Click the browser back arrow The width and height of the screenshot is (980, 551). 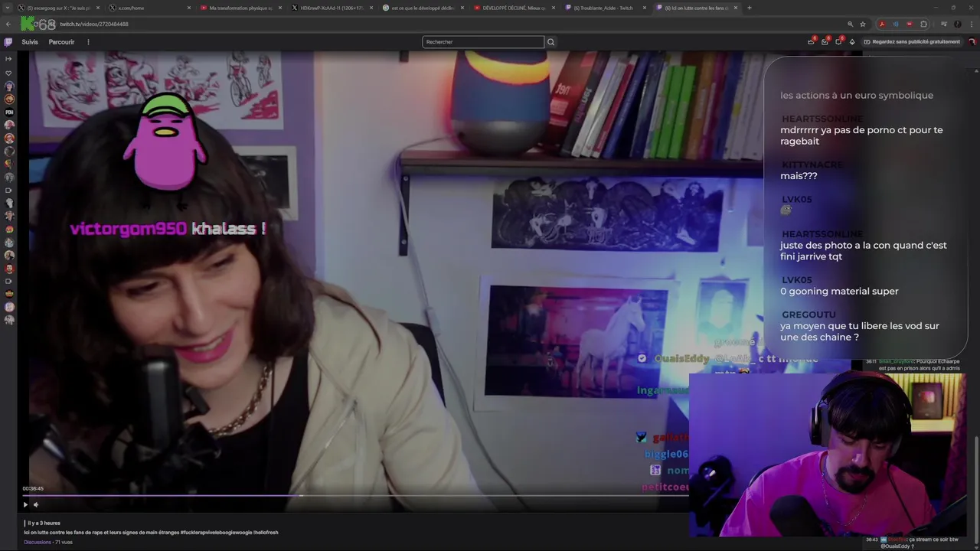(x=8, y=24)
